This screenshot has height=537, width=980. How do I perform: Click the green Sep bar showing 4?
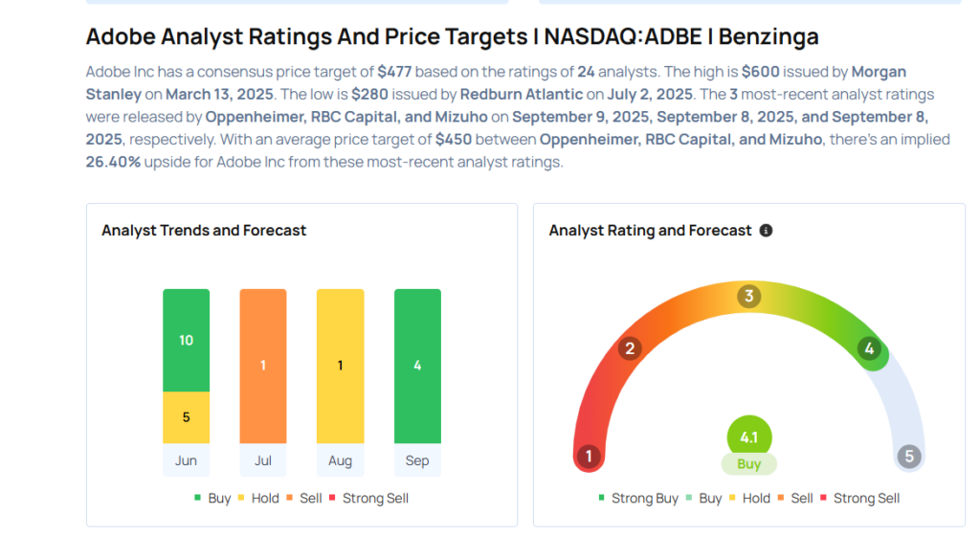click(417, 366)
